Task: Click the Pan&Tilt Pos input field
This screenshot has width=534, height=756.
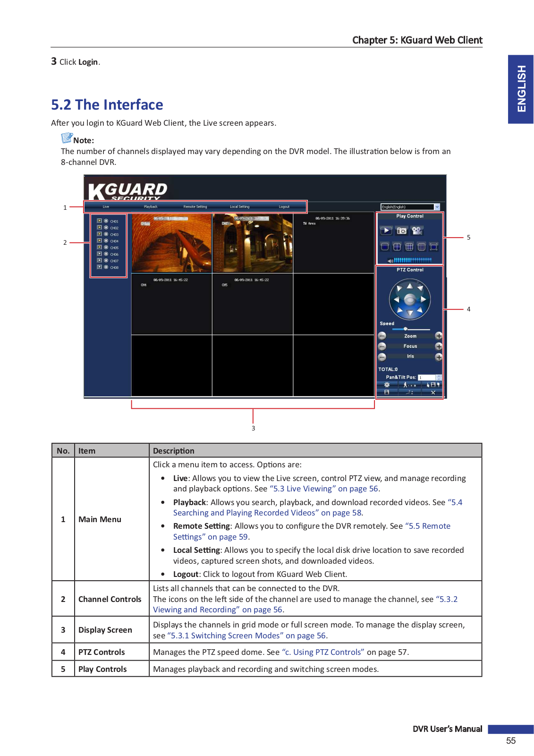Action: pyautogui.click(x=427, y=378)
